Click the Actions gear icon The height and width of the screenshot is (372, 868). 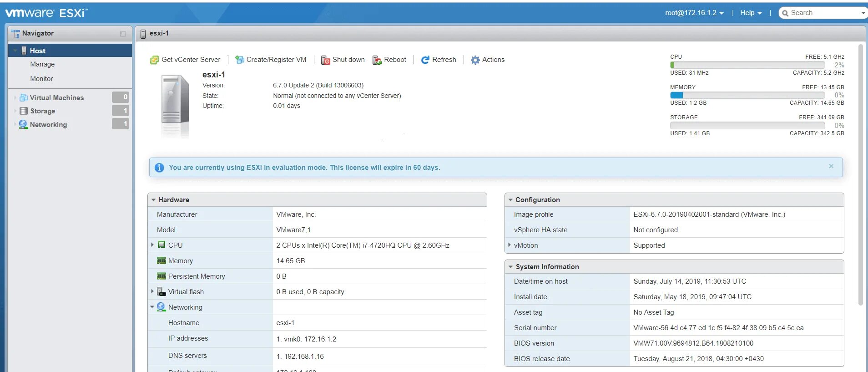click(x=475, y=60)
